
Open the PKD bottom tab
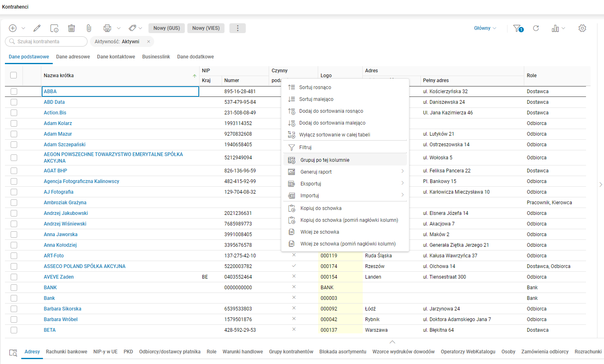click(128, 352)
